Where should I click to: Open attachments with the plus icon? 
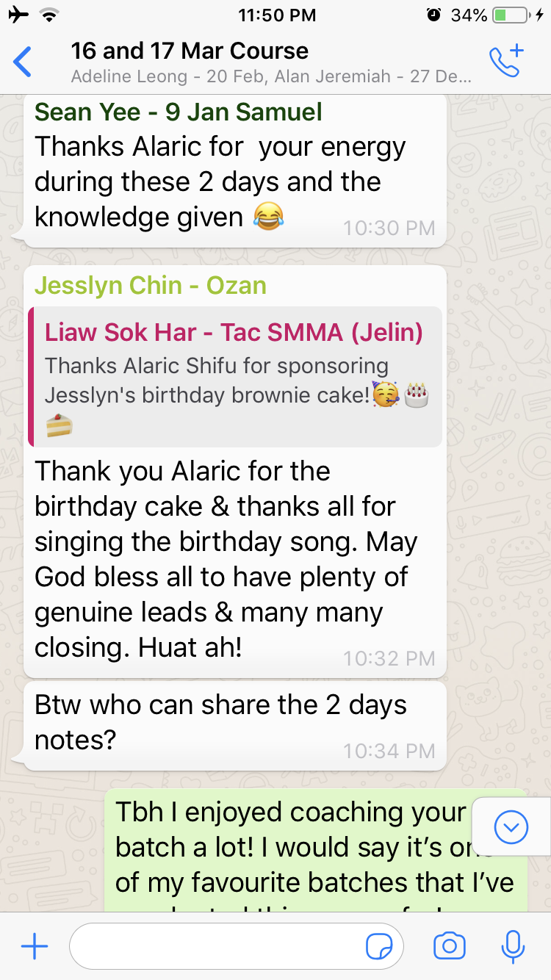[x=34, y=946]
